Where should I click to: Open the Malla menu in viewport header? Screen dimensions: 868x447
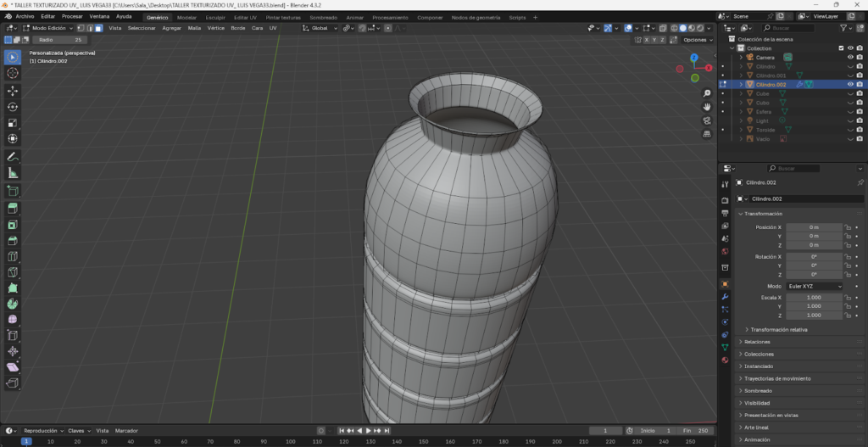click(x=194, y=28)
